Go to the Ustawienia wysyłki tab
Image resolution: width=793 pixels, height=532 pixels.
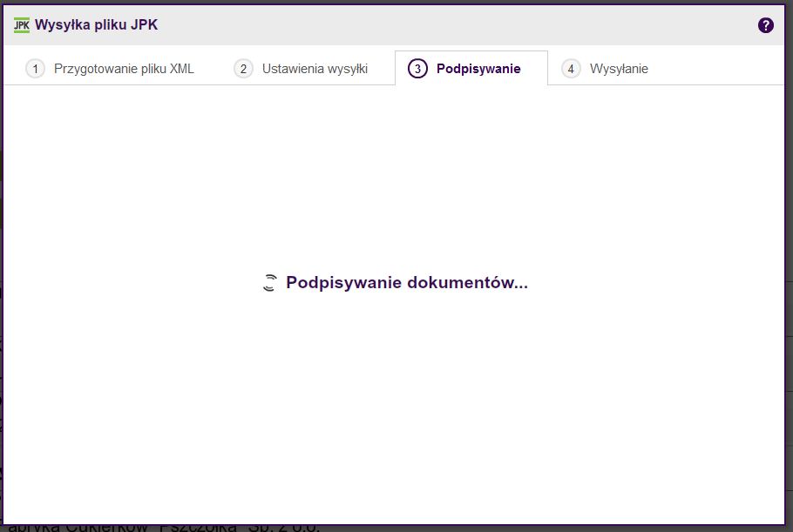(x=315, y=69)
